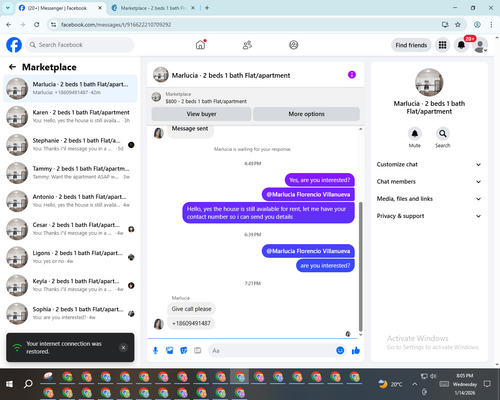Click the browser address bar URL
Image resolution: width=500 pixels, height=400 pixels.
[x=116, y=25]
